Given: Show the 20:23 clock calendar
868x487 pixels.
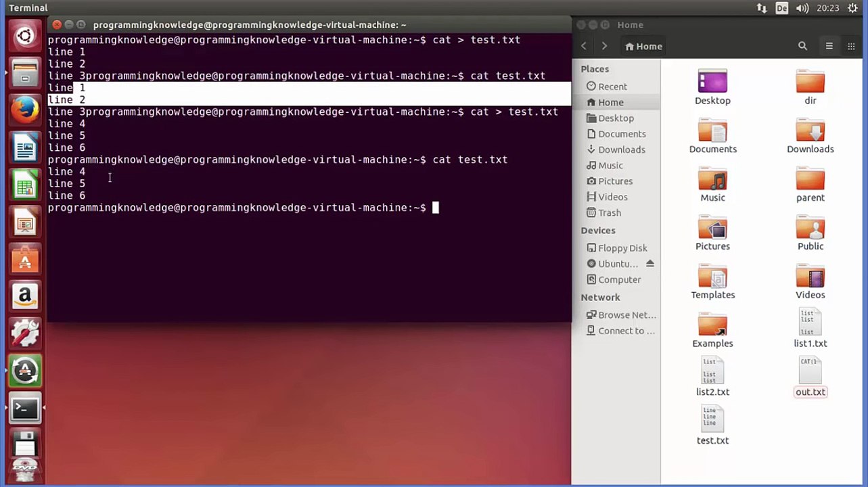Looking at the screenshot, I should (828, 8).
